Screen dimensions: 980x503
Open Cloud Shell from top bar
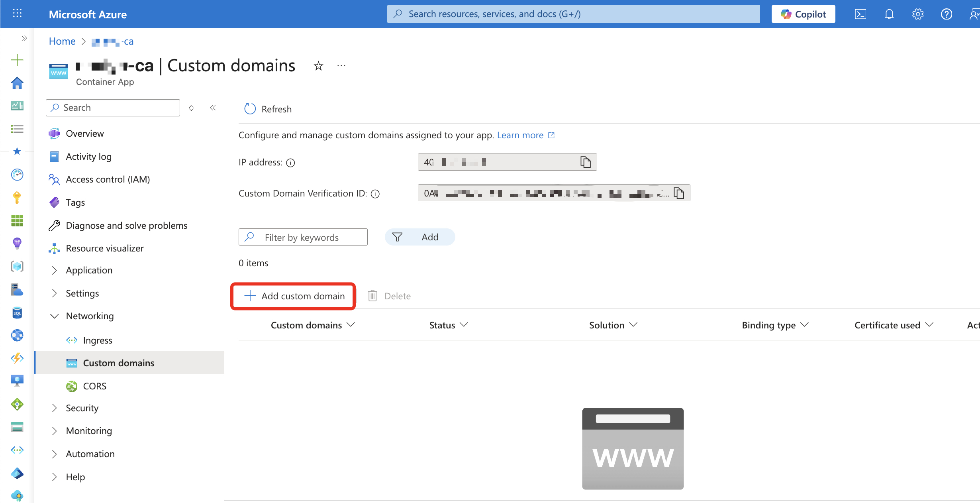(x=860, y=14)
